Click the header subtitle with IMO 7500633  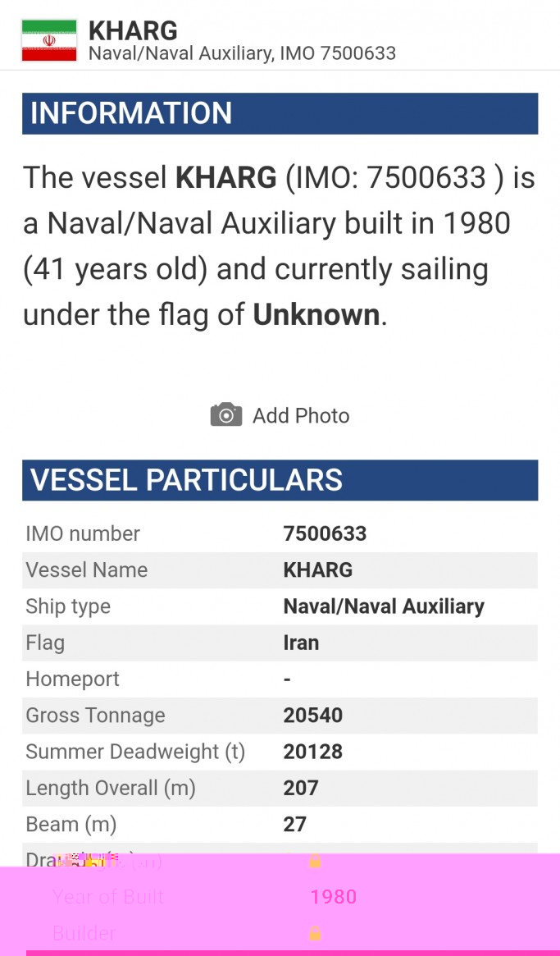point(242,53)
